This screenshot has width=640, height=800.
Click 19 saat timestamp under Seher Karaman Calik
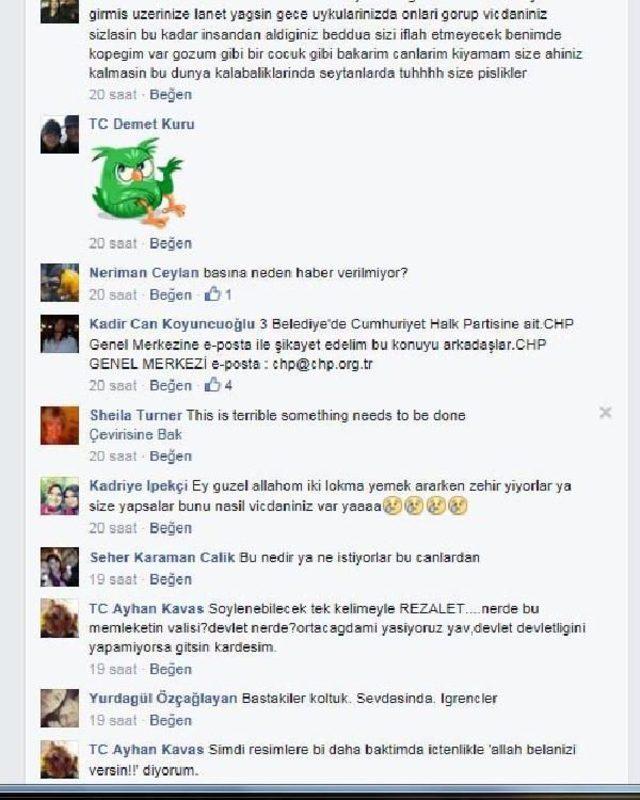tap(113, 580)
